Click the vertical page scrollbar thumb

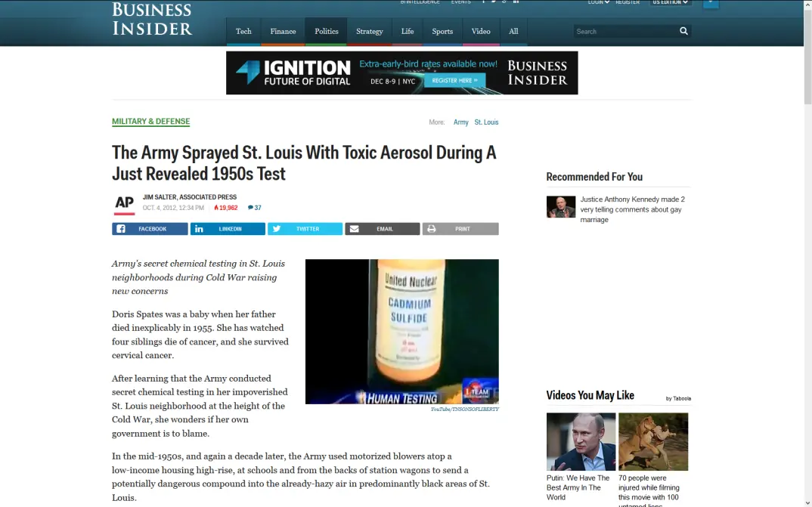tap(807, 56)
